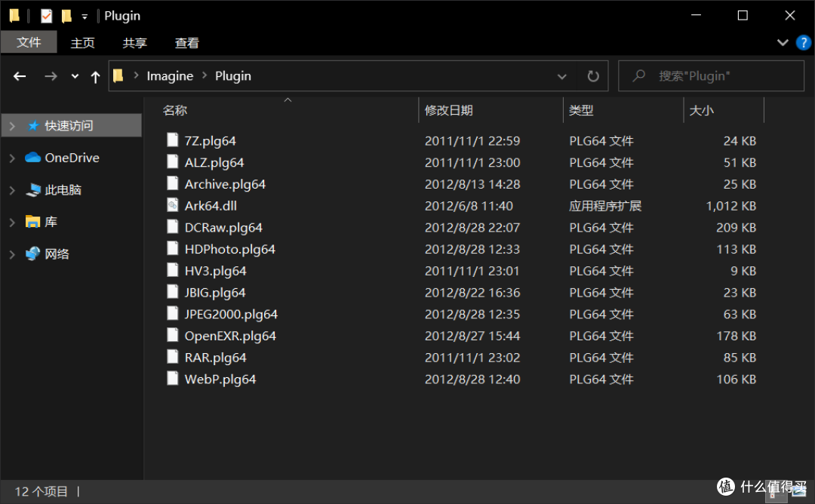
Task: Click the date 2012/8/13 14:28
Action: (x=472, y=184)
